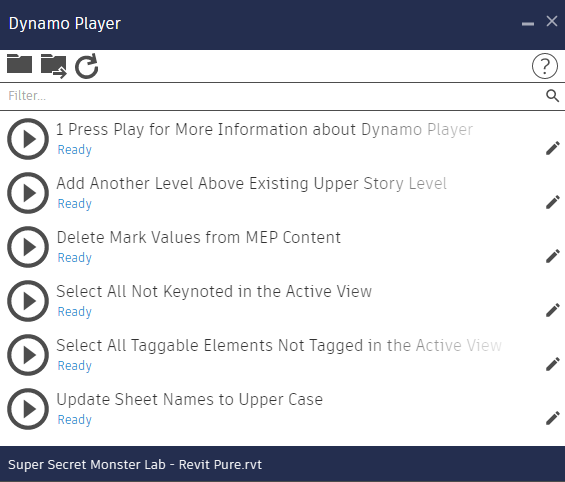Refresh the script list
The width and height of the screenshot is (565, 482).
(86, 66)
